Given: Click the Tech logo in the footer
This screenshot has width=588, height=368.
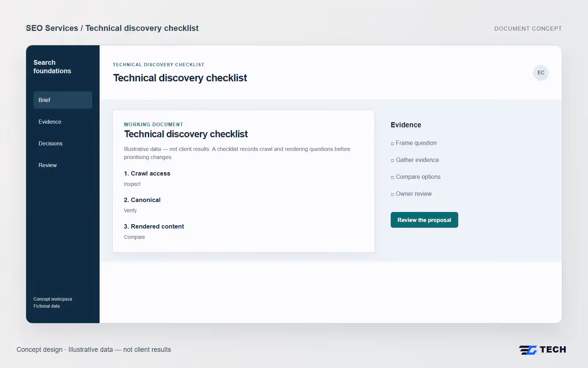Looking at the screenshot, I should coord(542,350).
